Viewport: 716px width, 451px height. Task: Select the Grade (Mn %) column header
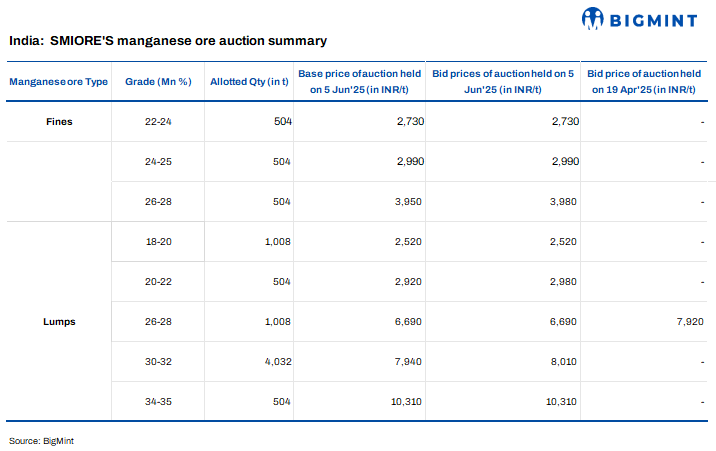point(158,81)
